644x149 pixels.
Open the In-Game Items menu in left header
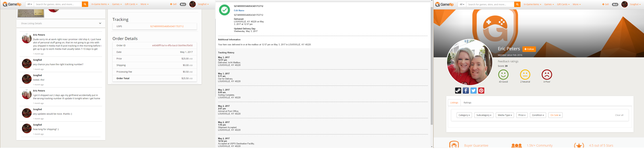tap(100, 4)
